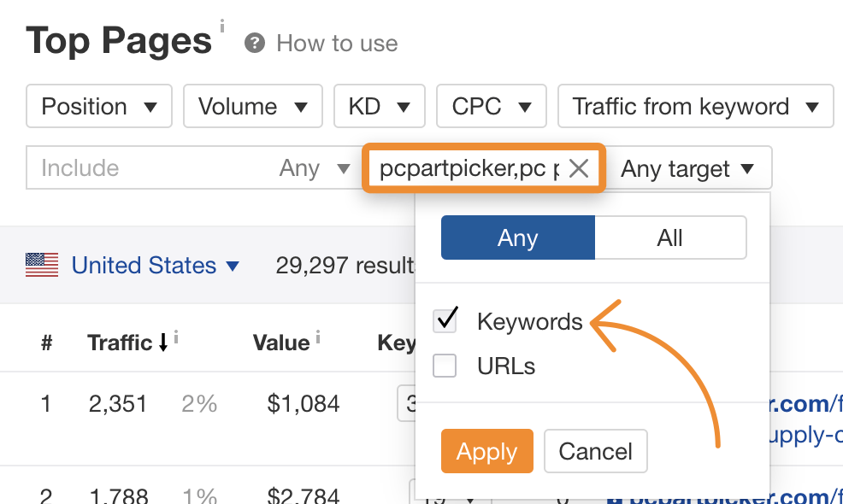The height and width of the screenshot is (504, 843).
Task: Click the United States flag icon
Action: pyautogui.click(x=43, y=265)
